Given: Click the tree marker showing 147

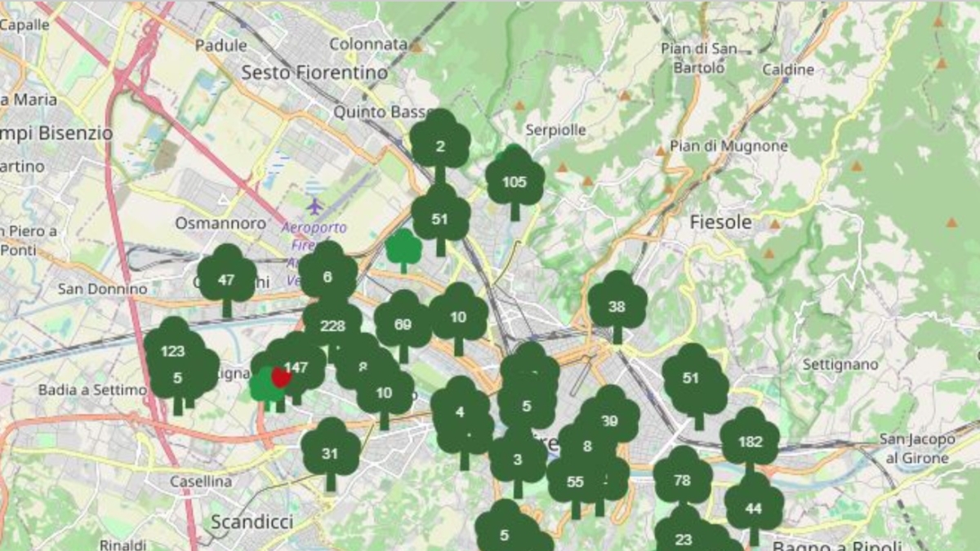Looking at the screenshot, I should click(300, 367).
